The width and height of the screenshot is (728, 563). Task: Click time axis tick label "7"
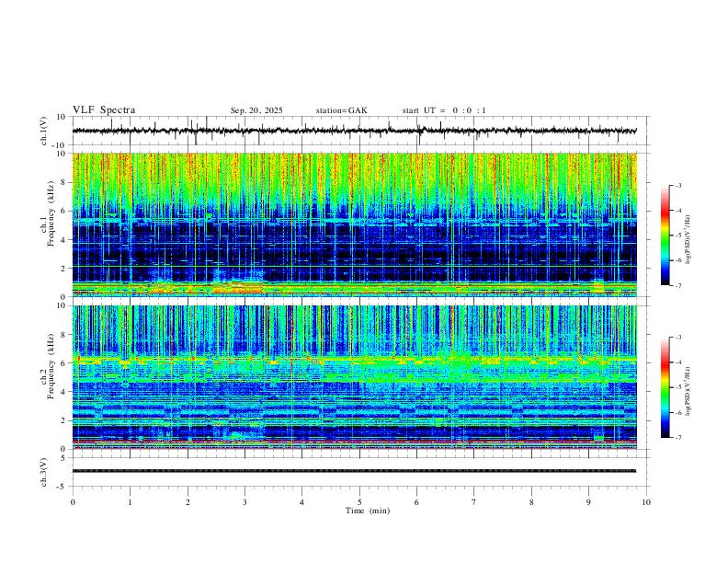click(x=474, y=502)
